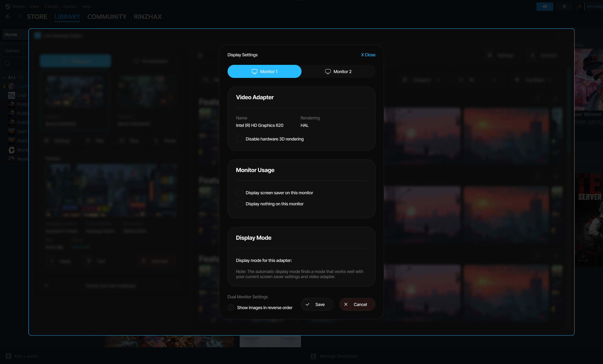Image resolution: width=603 pixels, height=364 pixels.
Task: Open the COMMUNITY section
Action: coord(107,17)
